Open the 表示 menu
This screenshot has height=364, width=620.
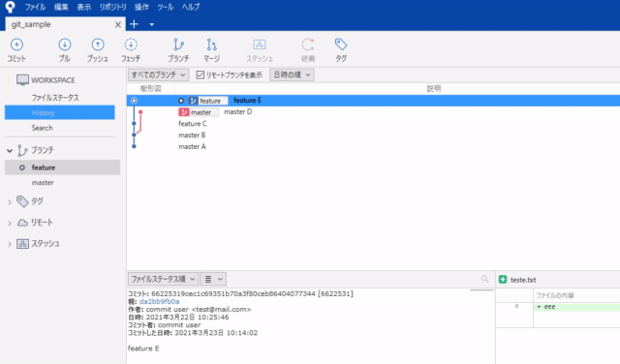coord(84,7)
